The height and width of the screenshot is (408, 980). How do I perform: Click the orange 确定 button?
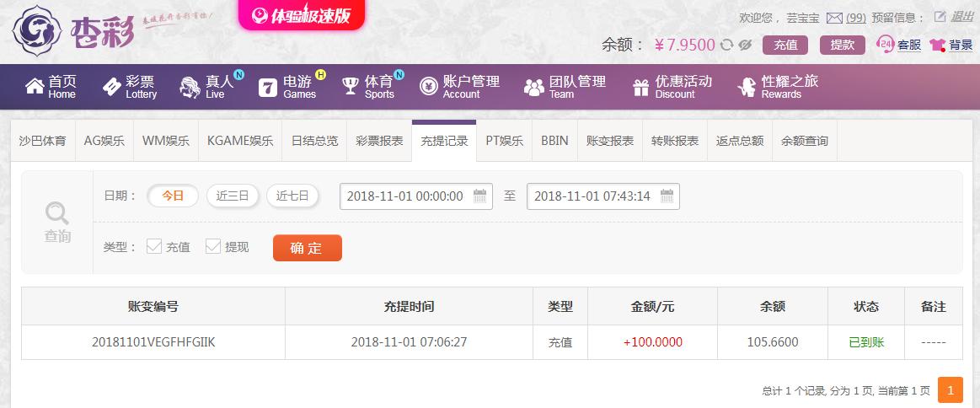point(308,248)
